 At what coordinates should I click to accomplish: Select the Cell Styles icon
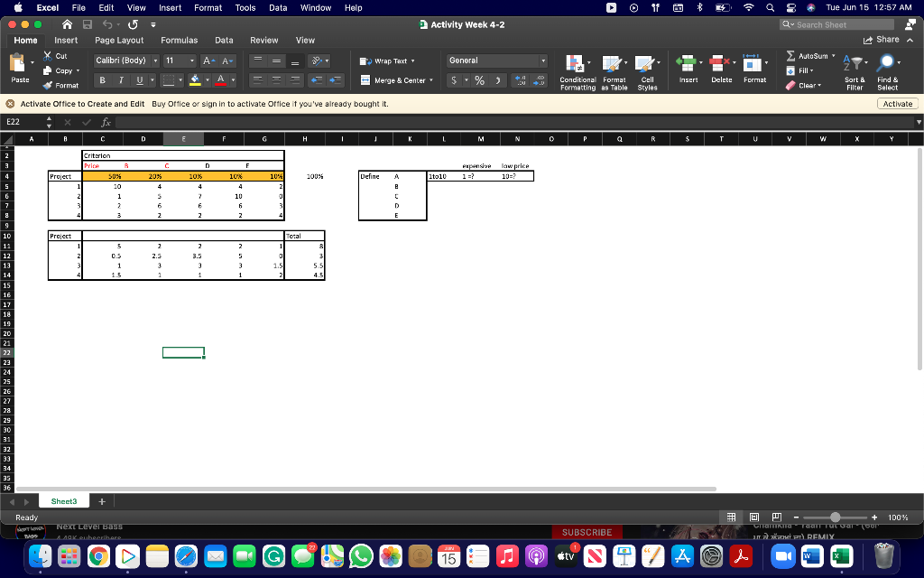point(647,72)
